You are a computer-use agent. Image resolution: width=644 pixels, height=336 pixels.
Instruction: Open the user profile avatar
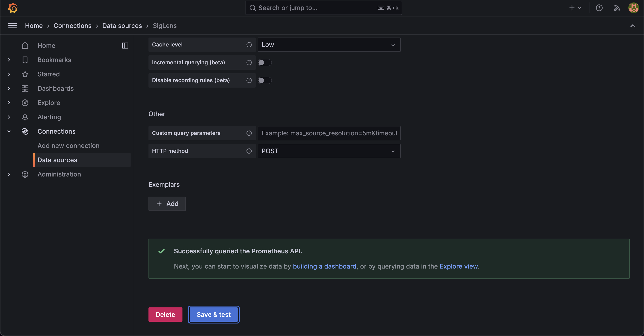point(633,8)
